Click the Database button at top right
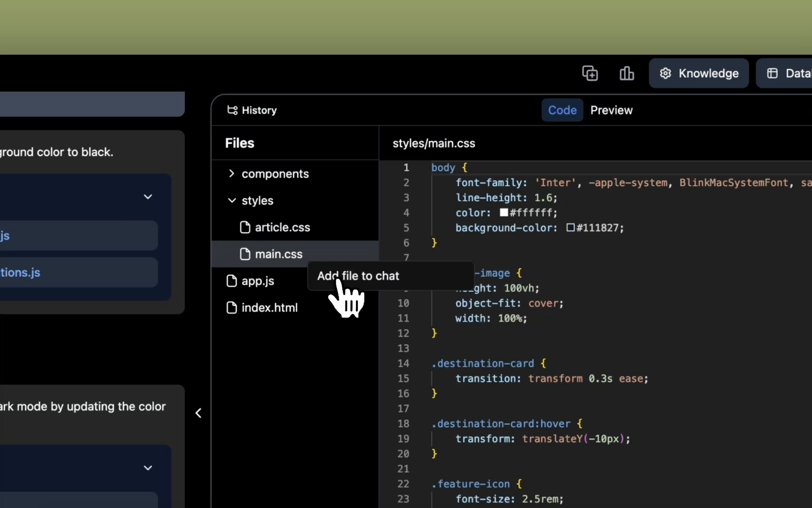This screenshot has width=812, height=508. coord(784,73)
